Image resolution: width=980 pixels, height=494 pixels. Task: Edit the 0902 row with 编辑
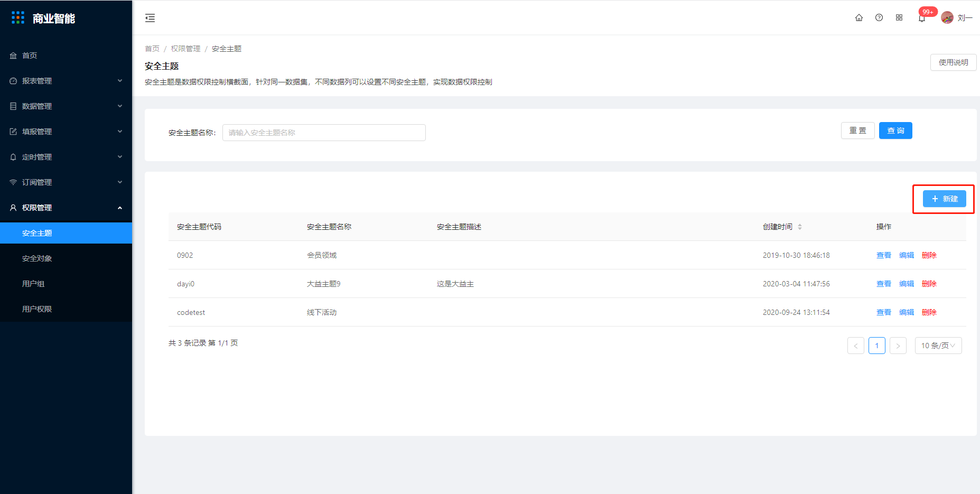pos(907,255)
